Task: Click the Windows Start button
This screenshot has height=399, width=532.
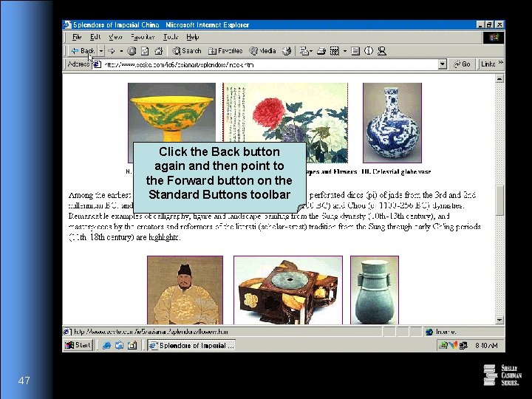Action: [x=78, y=345]
